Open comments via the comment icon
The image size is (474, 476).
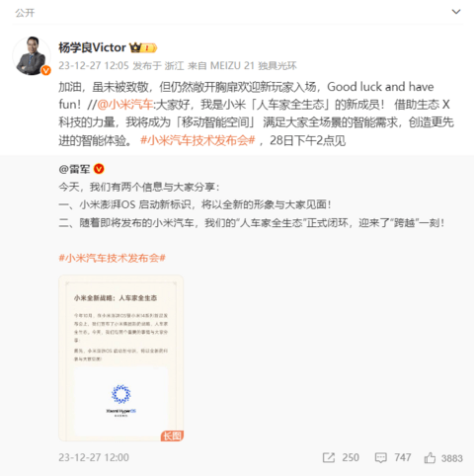point(380,457)
